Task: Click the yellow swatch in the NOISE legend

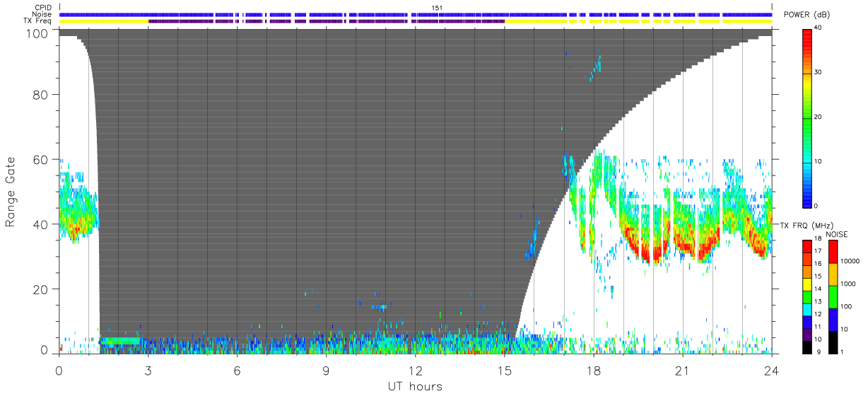Action: [833, 274]
